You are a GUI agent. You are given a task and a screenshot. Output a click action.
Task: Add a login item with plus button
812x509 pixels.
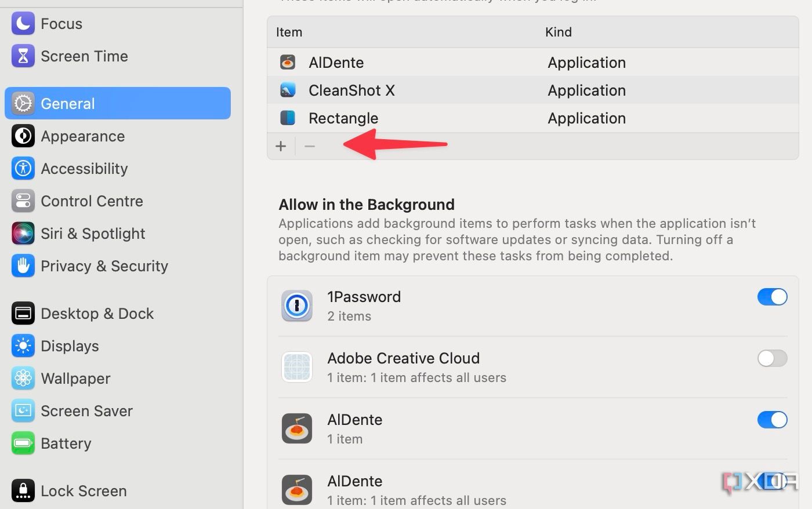click(281, 146)
